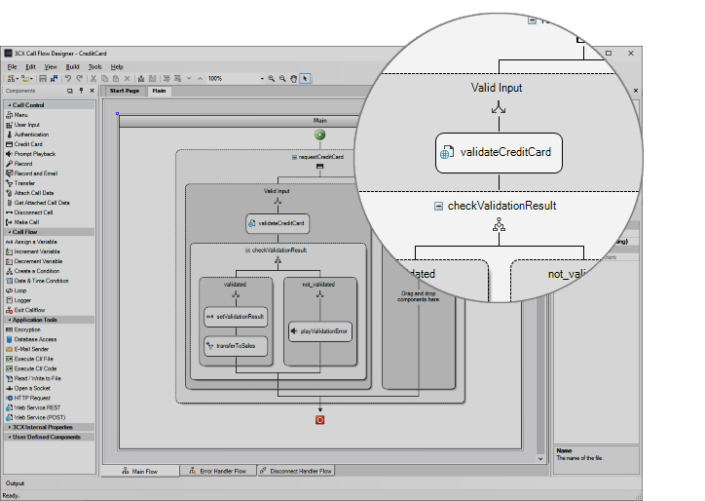Select the pointer arrow tool
Viewport: 705px width, 501px height.
305,78
